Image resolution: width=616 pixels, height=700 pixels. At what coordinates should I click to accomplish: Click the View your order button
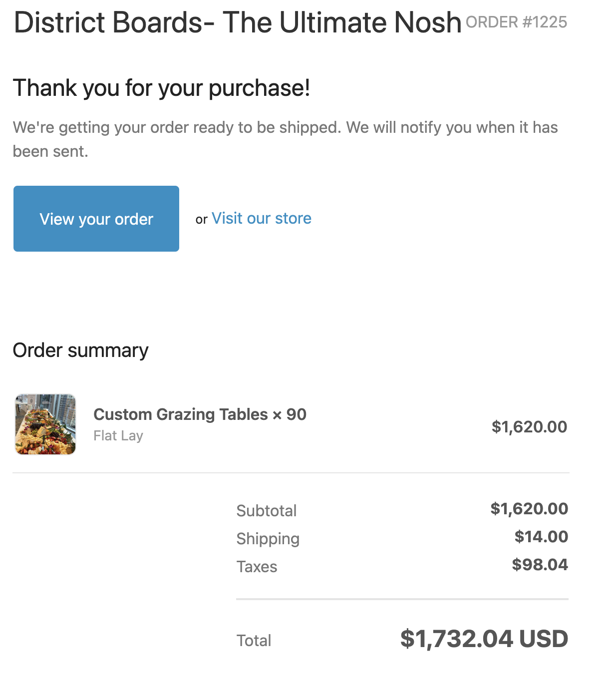click(x=96, y=219)
